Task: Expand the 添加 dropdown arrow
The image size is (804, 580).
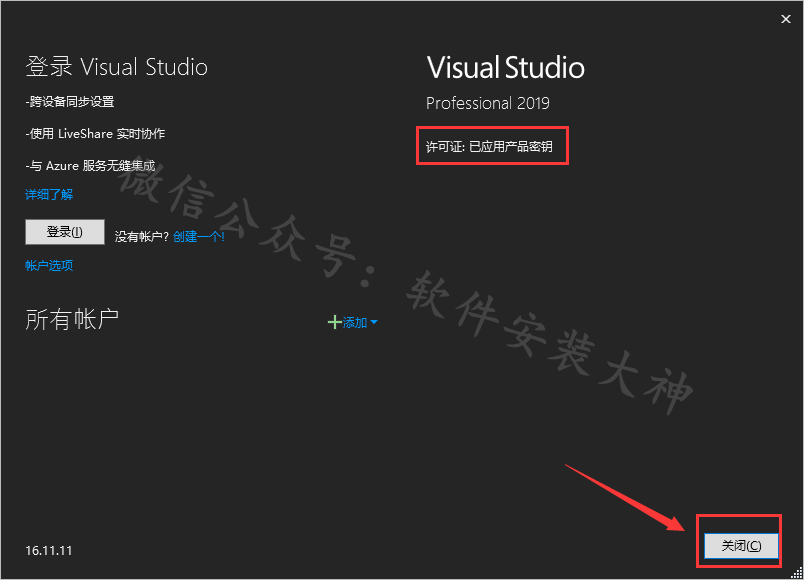Action: click(374, 322)
